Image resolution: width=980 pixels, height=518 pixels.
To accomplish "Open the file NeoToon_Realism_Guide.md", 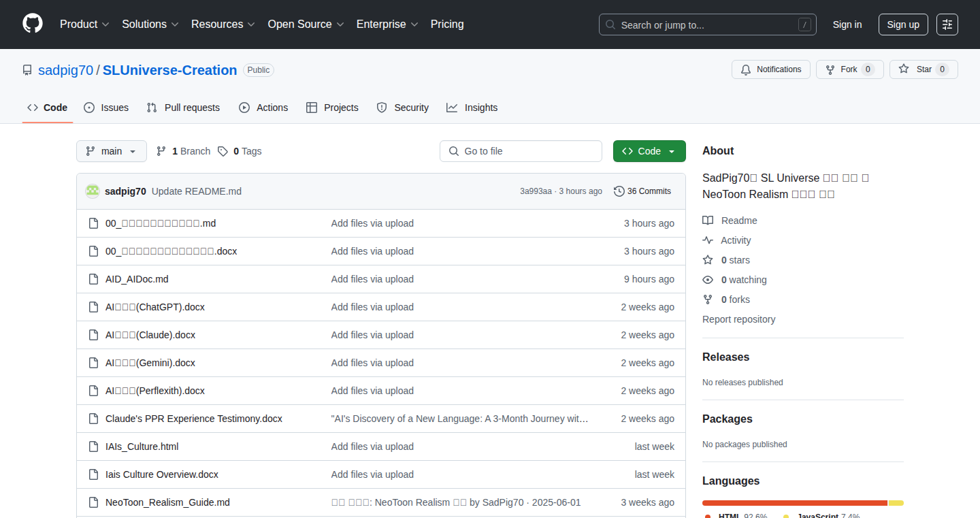I will [x=167, y=502].
